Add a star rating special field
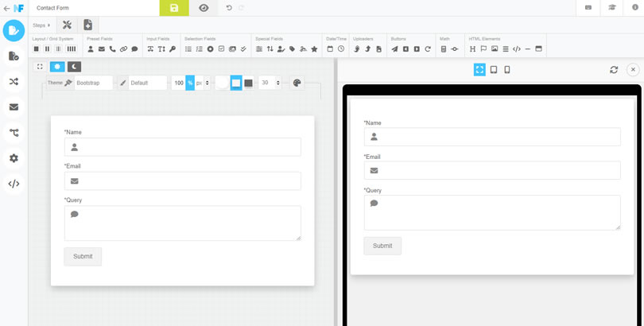Image resolution: width=644 pixels, height=326 pixels. point(314,49)
